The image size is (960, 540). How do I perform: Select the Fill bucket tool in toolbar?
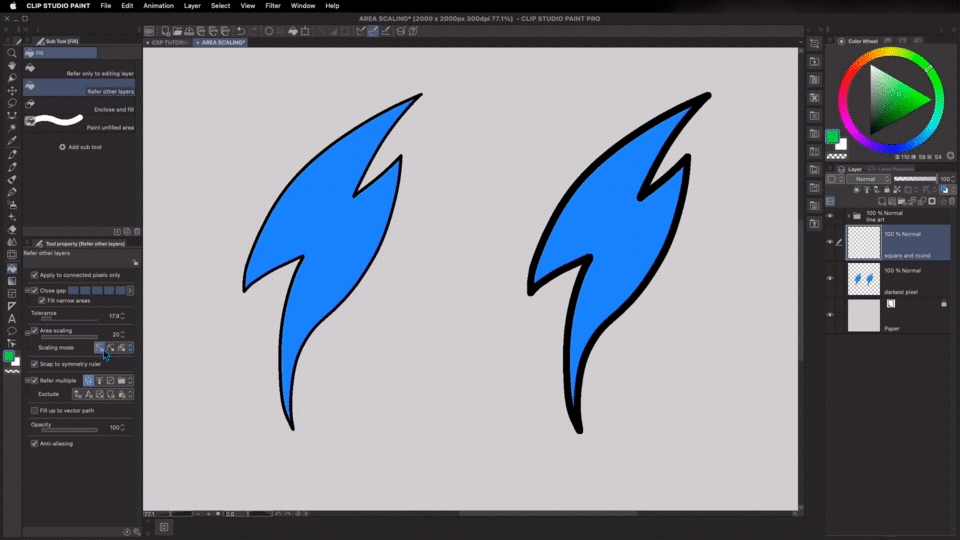point(12,268)
